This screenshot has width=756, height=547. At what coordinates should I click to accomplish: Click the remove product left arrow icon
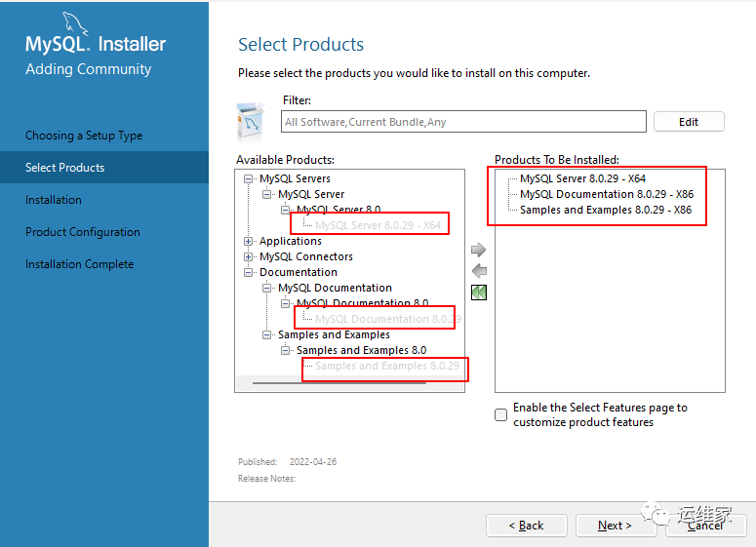click(479, 271)
